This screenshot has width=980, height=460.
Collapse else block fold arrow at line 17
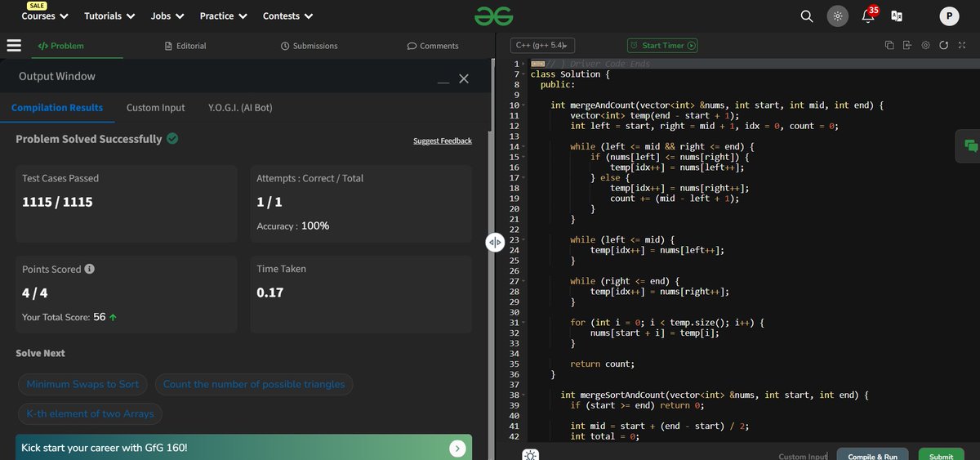coord(523,177)
